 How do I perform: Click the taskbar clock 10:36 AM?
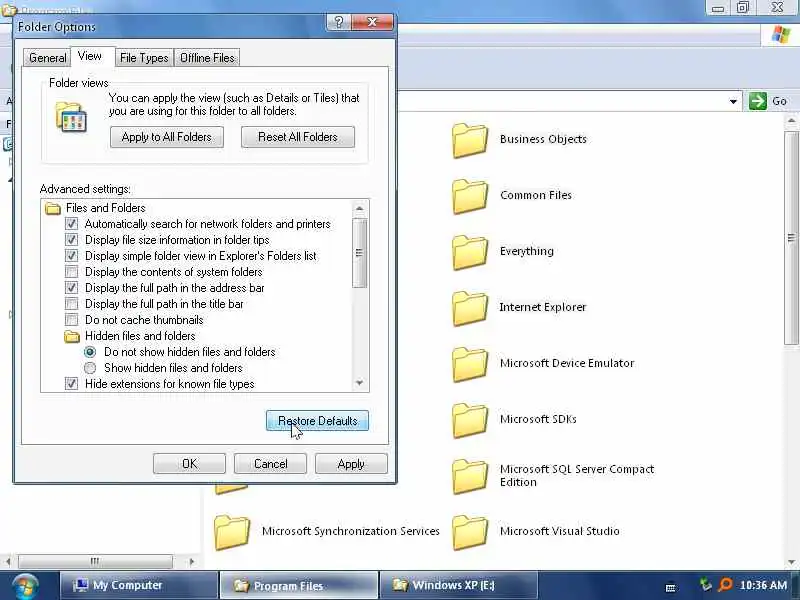pyautogui.click(x=763, y=585)
